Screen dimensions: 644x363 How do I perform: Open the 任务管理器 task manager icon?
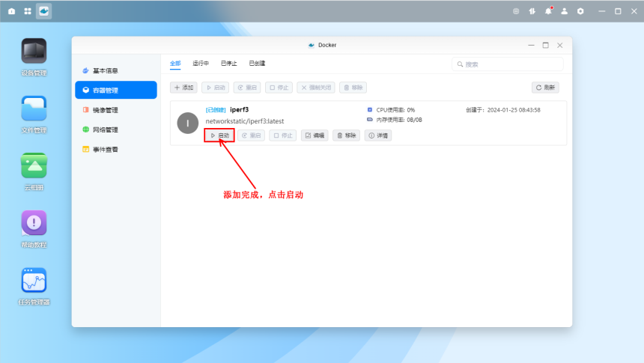[x=34, y=281]
